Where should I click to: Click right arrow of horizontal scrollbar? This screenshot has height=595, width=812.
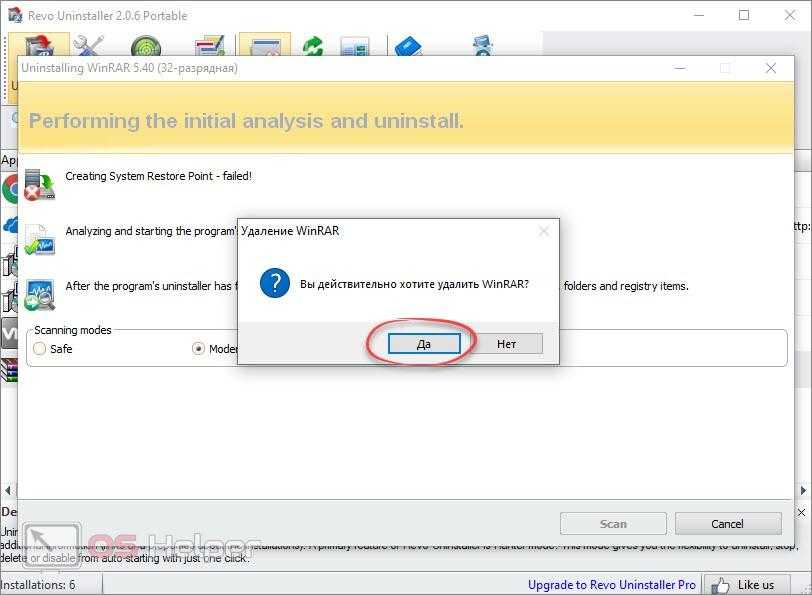point(803,489)
